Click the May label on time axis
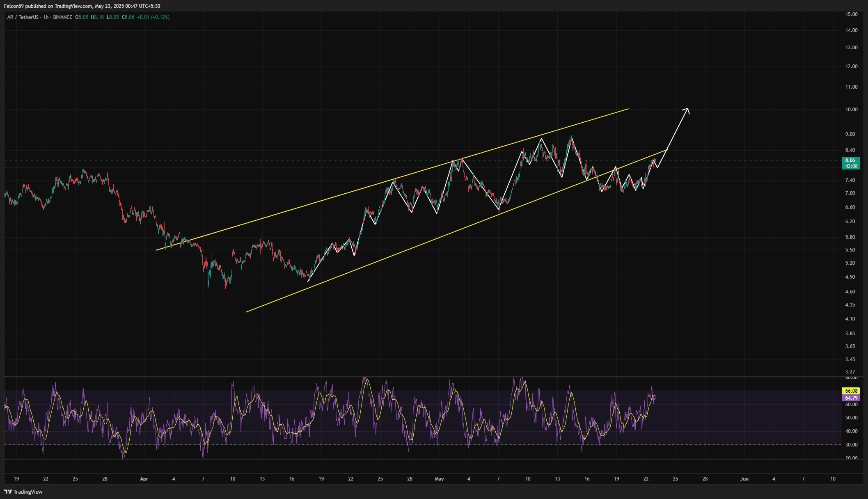The height and width of the screenshot is (499, 868). coord(439,479)
